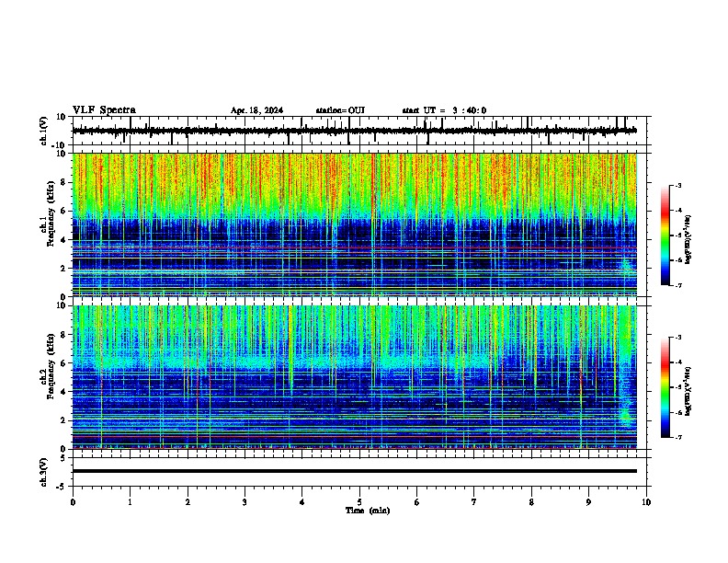The height and width of the screenshot is (563, 728).
Task: Click the time axis tick label 1
Action: [130, 502]
